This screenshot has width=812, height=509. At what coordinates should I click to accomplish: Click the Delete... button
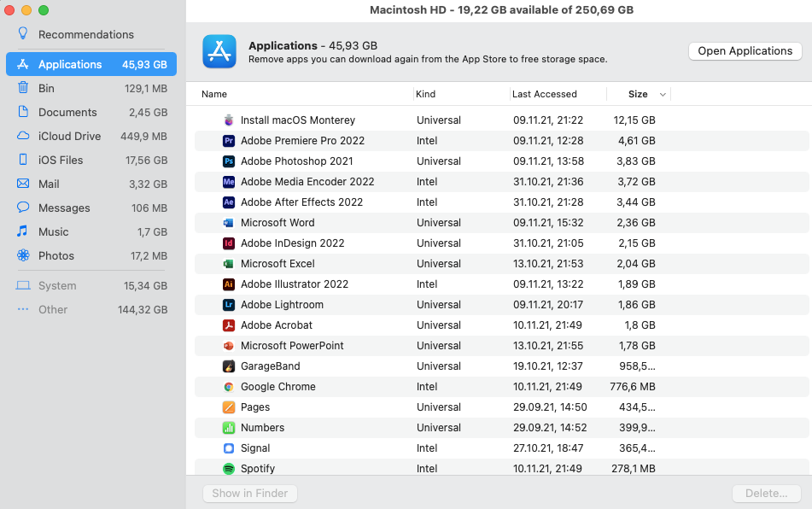pos(767,493)
